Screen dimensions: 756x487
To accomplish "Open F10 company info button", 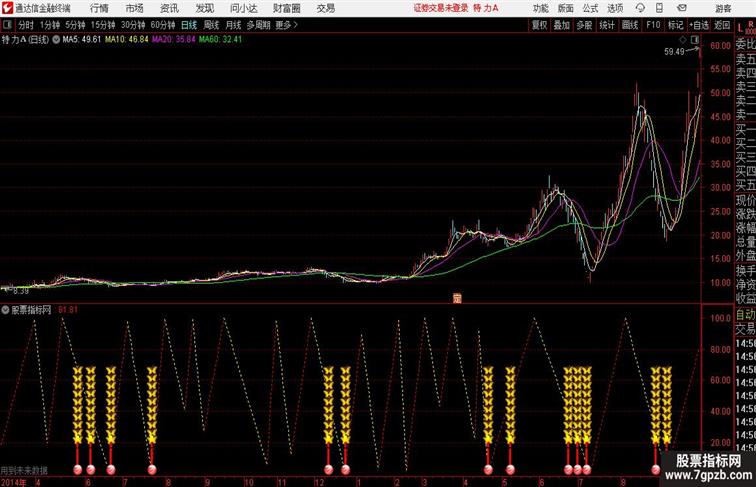I will [653, 25].
